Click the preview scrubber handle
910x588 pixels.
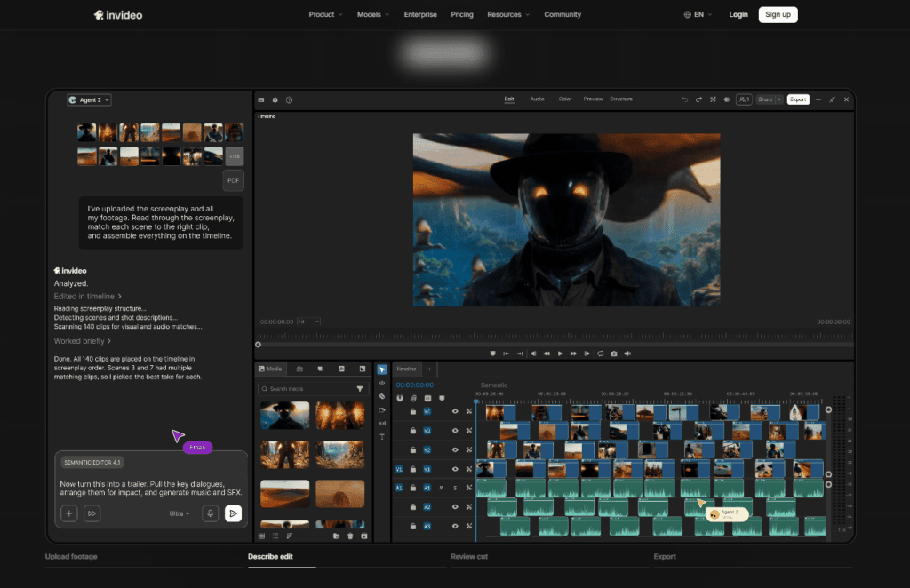(x=259, y=345)
